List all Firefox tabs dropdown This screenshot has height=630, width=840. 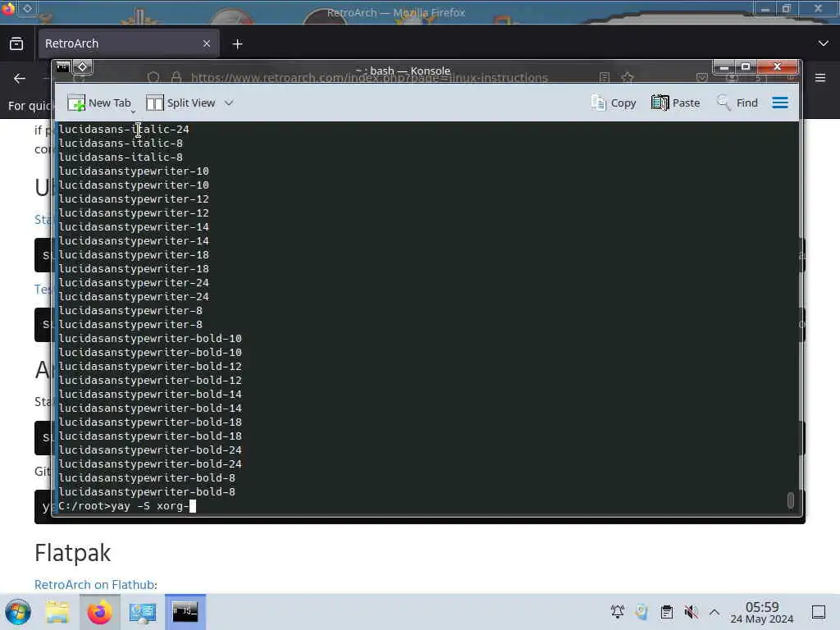coord(824,43)
